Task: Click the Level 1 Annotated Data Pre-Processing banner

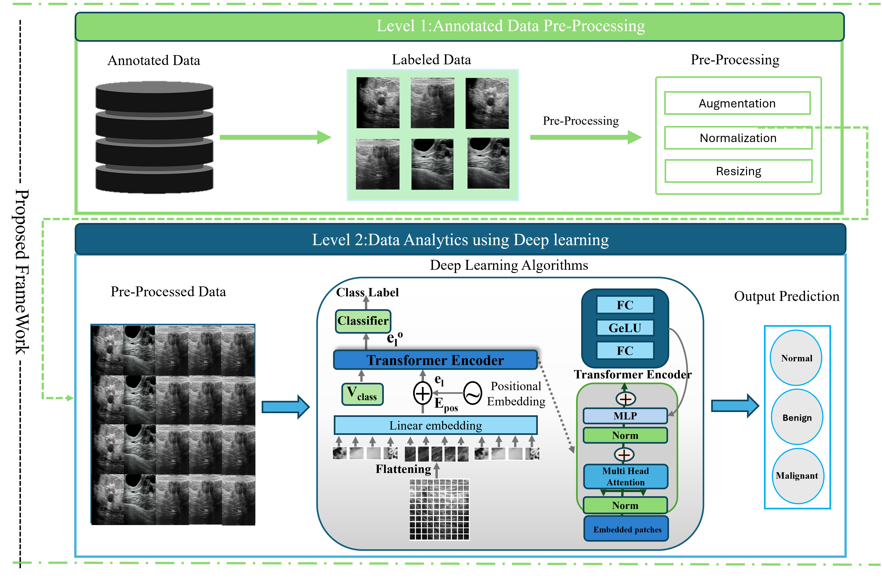Action: (459, 26)
